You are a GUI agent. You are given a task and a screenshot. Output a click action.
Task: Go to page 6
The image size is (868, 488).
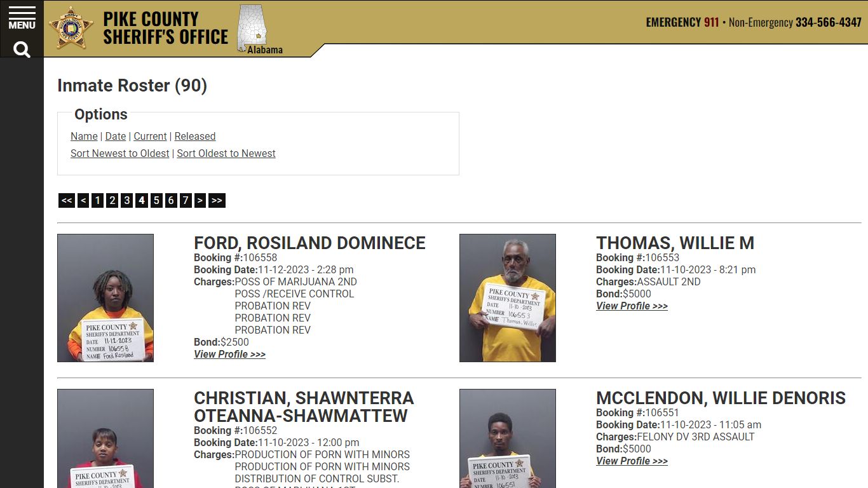click(x=171, y=201)
